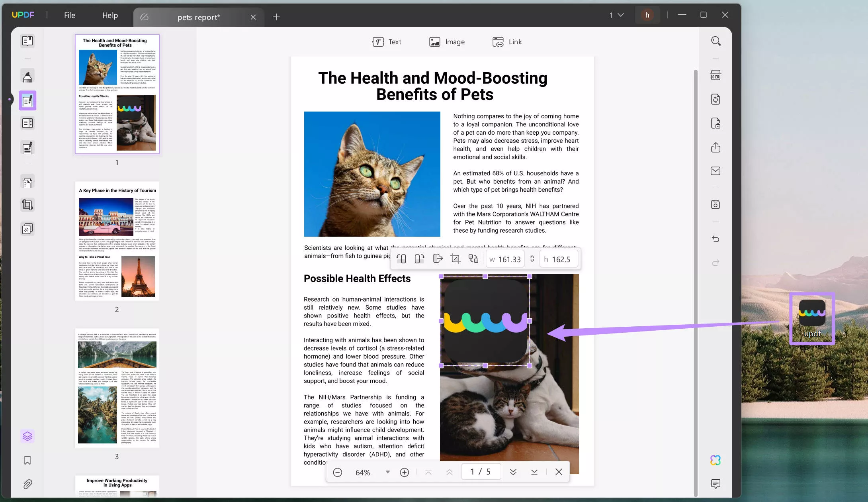
Task: Open the attachment panel icon
Action: click(x=27, y=484)
